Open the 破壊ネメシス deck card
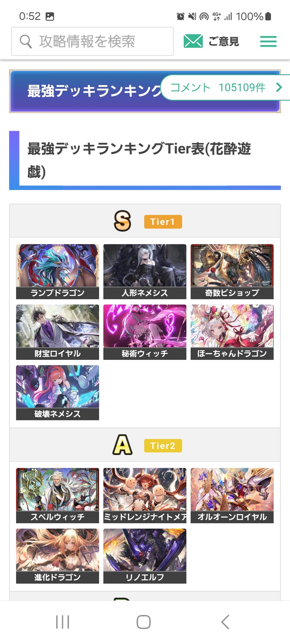Image resolution: width=290 pixels, height=644 pixels. pos(58,392)
